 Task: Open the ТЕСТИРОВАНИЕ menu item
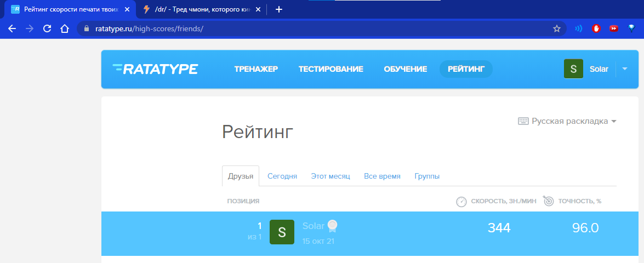pos(330,69)
